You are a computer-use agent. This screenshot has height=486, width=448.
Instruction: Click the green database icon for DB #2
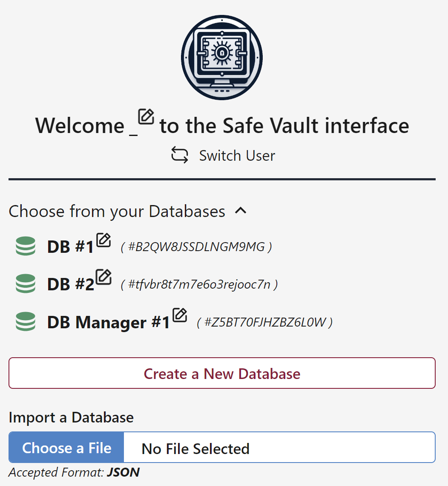coord(26,284)
